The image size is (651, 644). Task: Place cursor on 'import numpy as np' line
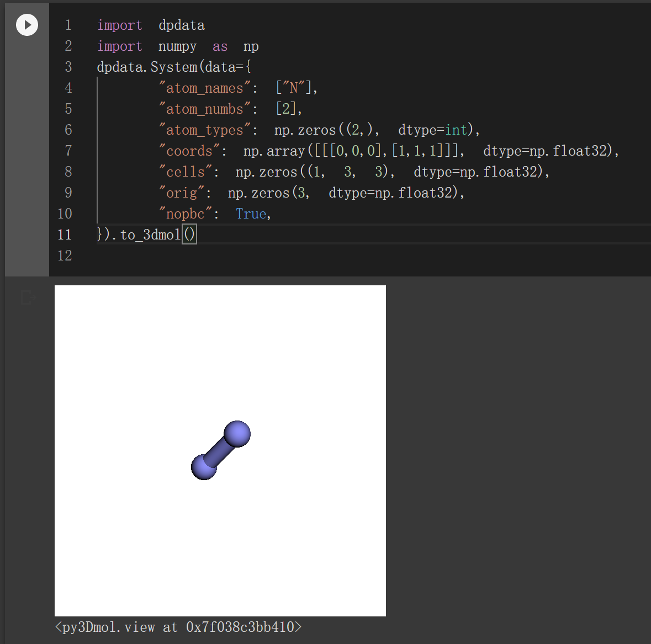(178, 46)
